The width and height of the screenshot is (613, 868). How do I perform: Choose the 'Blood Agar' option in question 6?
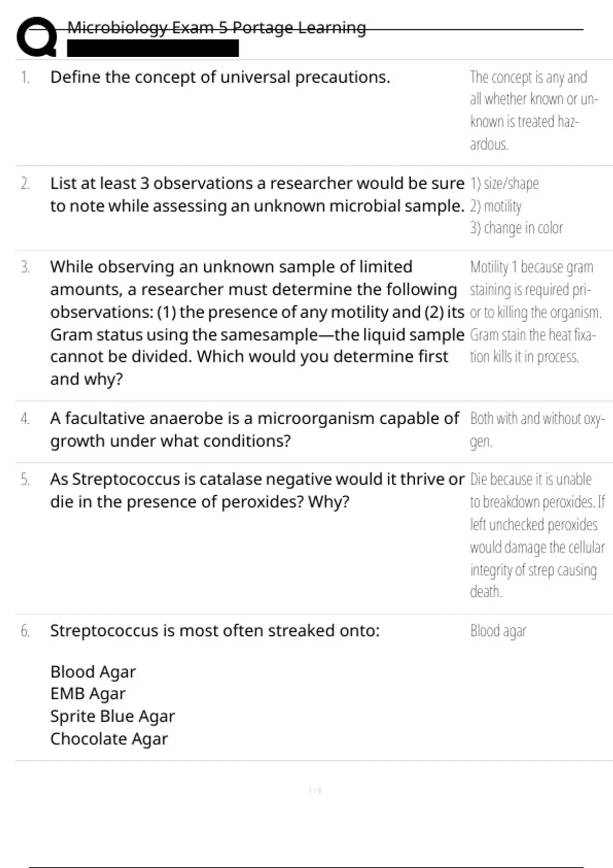[x=93, y=671]
